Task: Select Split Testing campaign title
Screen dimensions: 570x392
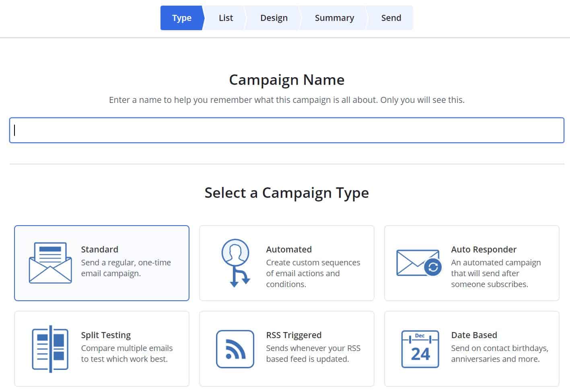Action: pyautogui.click(x=106, y=335)
